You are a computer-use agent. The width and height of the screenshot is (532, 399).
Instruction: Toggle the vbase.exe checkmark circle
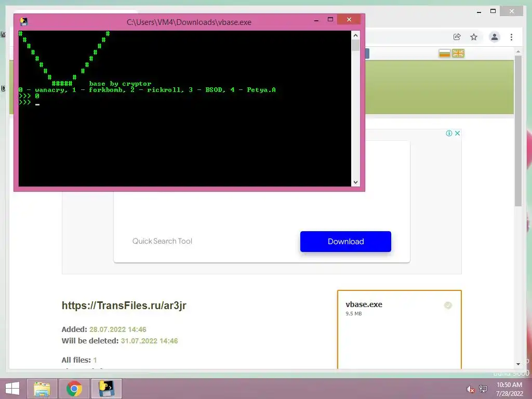448,305
